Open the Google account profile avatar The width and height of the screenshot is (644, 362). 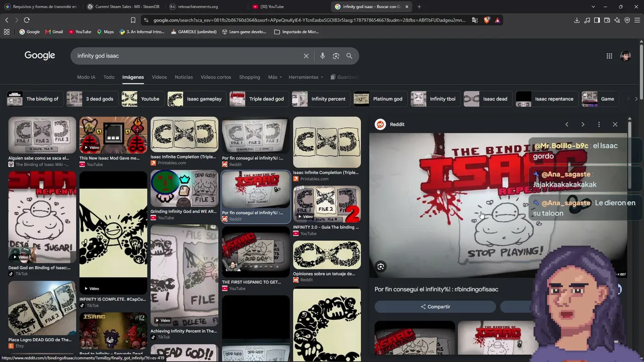click(x=625, y=56)
